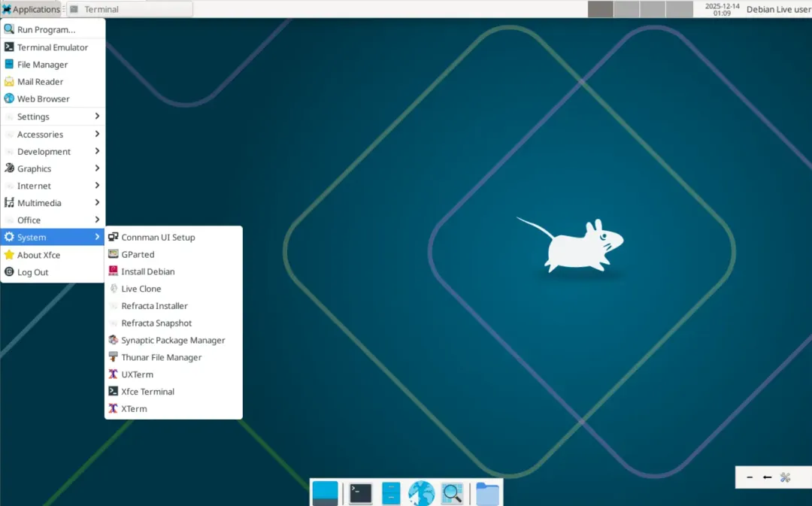The height and width of the screenshot is (506, 812).
Task: Select Refracta Snapshot in System submenu
Action: [x=174, y=323]
